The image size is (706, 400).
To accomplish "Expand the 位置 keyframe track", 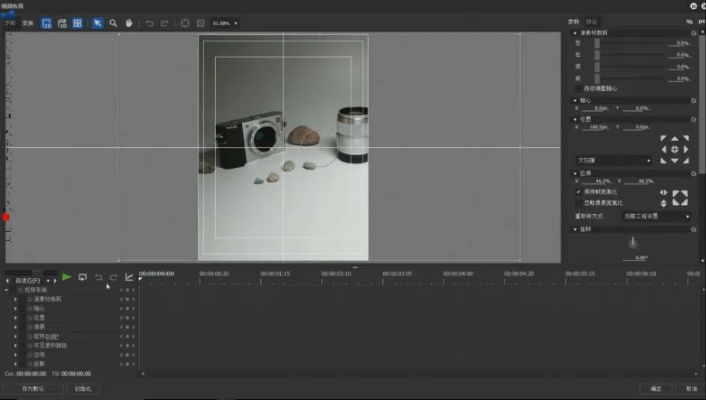I will pyautogui.click(x=16, y=317).
